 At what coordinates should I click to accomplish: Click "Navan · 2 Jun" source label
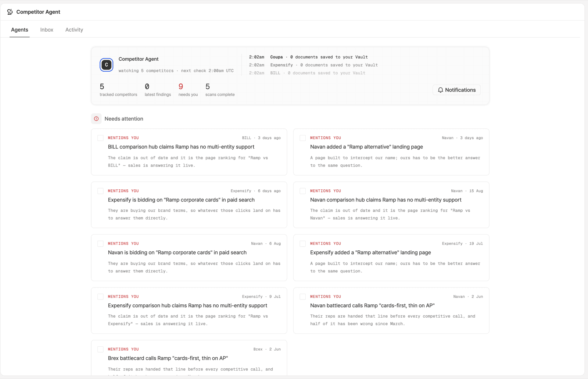coord(468,297)
